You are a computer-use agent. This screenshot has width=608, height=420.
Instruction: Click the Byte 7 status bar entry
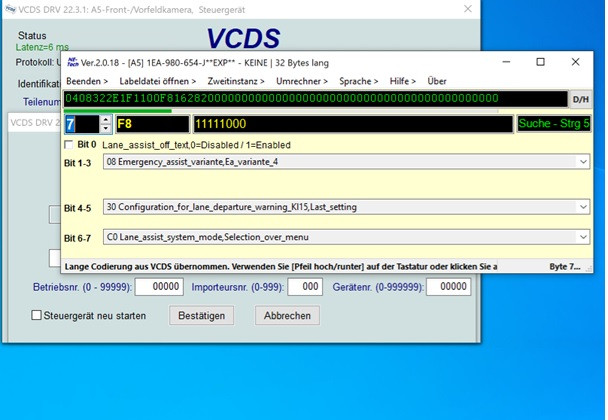point(565,266)
